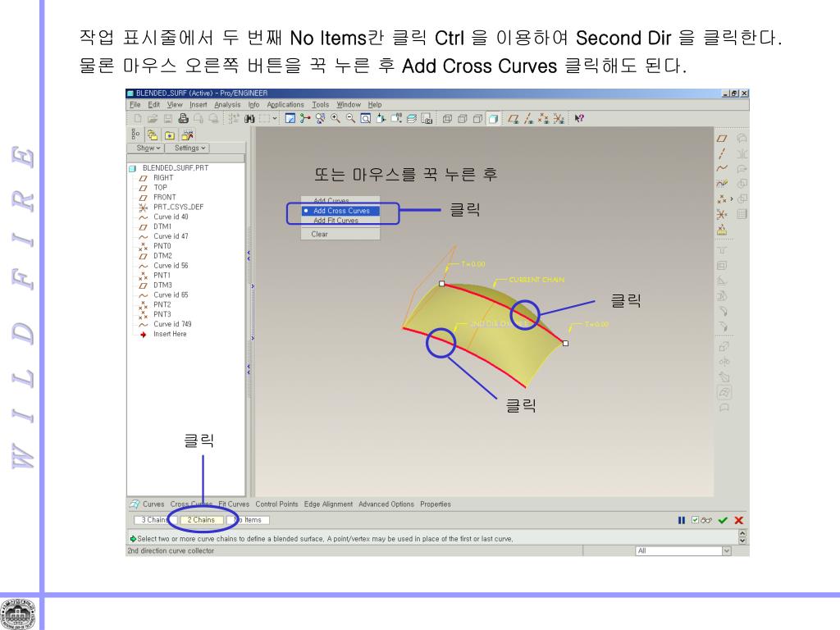Select Curve id 40 in tree

171,217
